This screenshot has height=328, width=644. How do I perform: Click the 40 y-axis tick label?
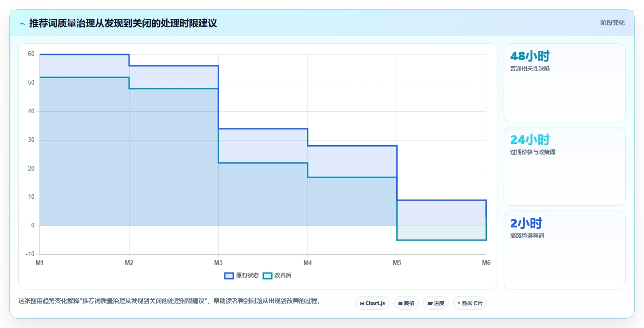click(x=31, y=111)
